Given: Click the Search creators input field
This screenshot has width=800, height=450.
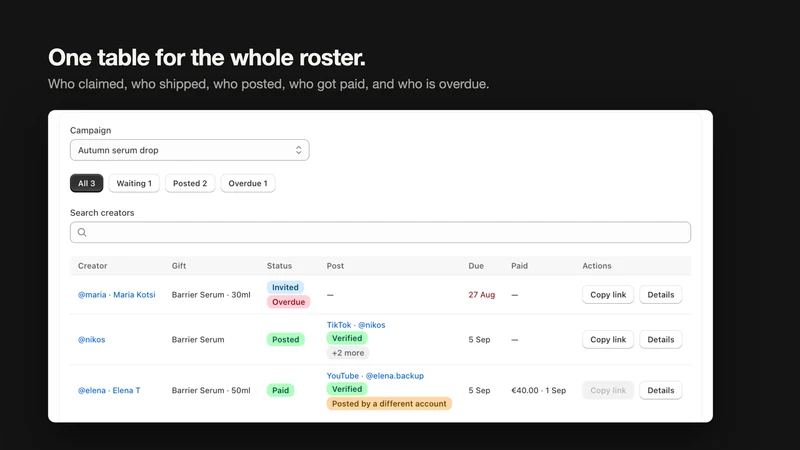Looking at the screenshot, I should 380,232.
